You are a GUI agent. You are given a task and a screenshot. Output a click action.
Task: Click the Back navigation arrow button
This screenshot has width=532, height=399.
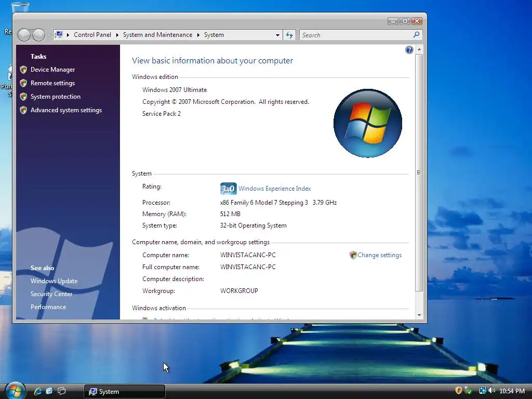pyautogui.click(x=24, y=35)
